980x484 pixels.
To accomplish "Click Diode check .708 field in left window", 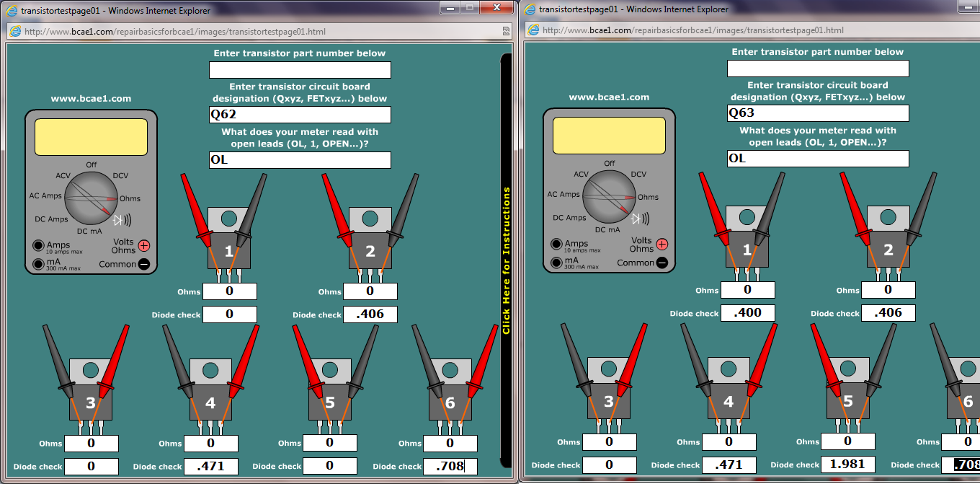I will [450, 467].
